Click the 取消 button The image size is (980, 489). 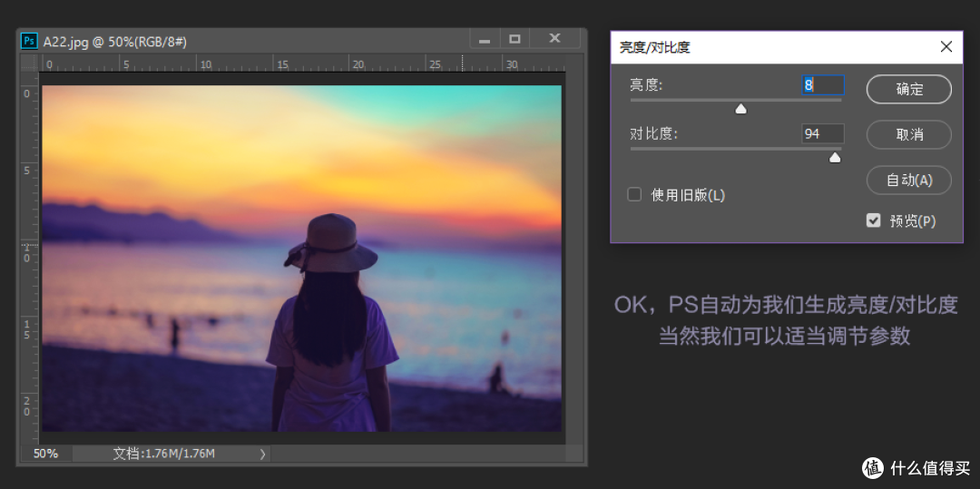pyautogui.click(x=908, y=135)
